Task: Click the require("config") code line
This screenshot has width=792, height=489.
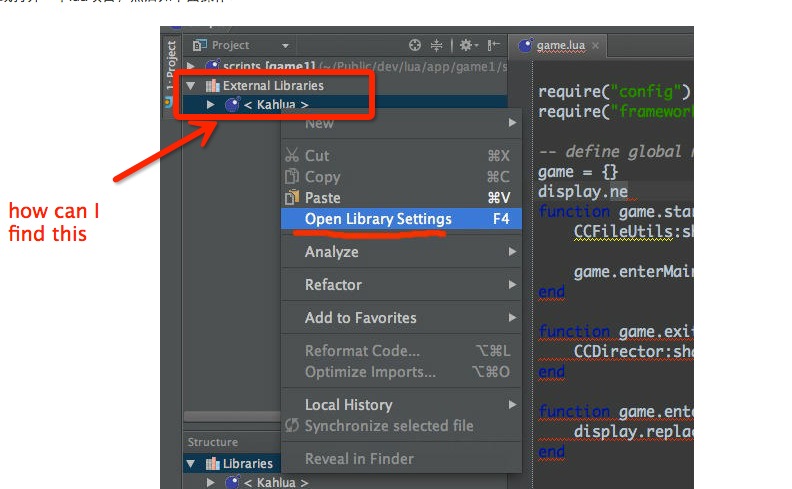Action: 614,91
